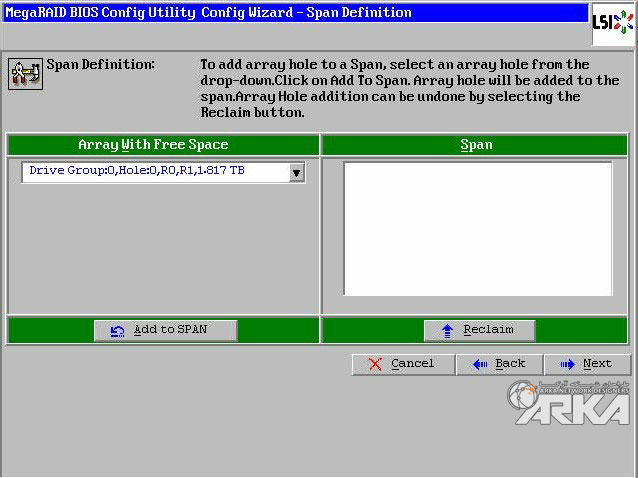Click inside the empty Span list box
This screenshot has height=478, width=638.
(x=477, y=228)
